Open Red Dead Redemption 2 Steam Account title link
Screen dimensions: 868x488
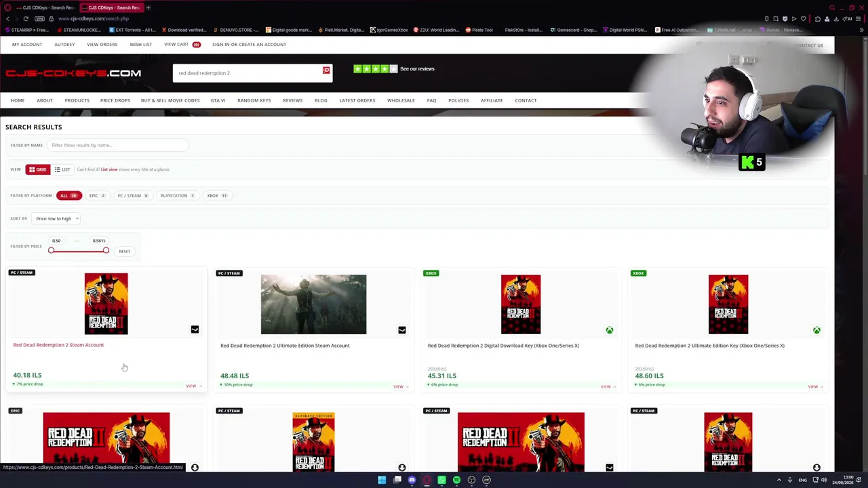[58, 345]
